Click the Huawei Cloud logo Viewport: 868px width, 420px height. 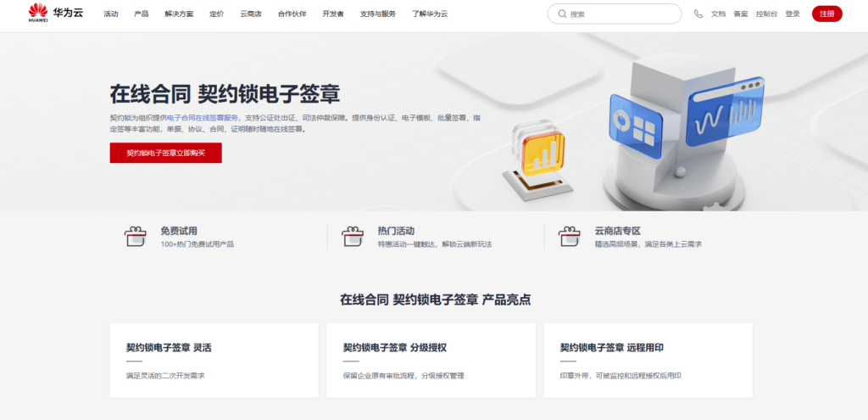(55, 14)
